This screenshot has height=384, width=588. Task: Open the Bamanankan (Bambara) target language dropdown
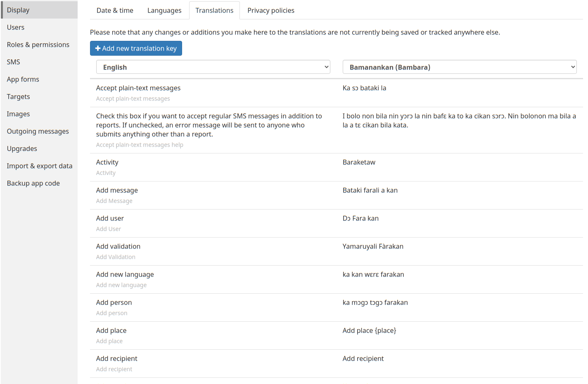coord(459,66)
